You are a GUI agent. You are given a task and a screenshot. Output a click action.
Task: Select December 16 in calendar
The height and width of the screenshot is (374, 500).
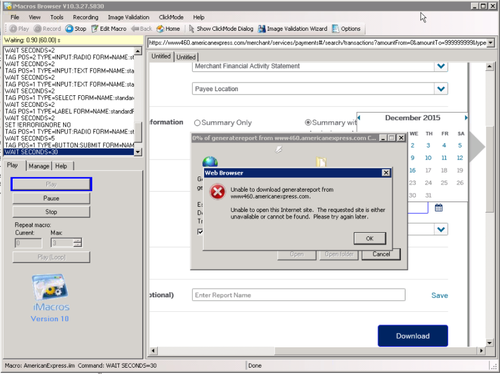412,170
